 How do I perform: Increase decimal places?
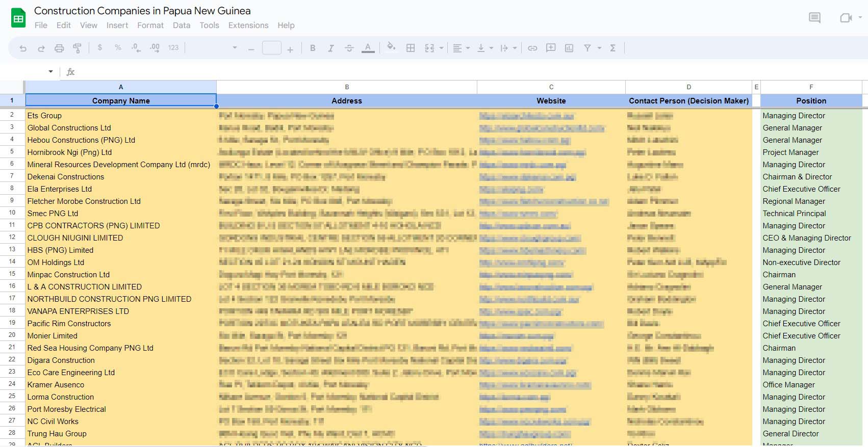click(155, 47)
